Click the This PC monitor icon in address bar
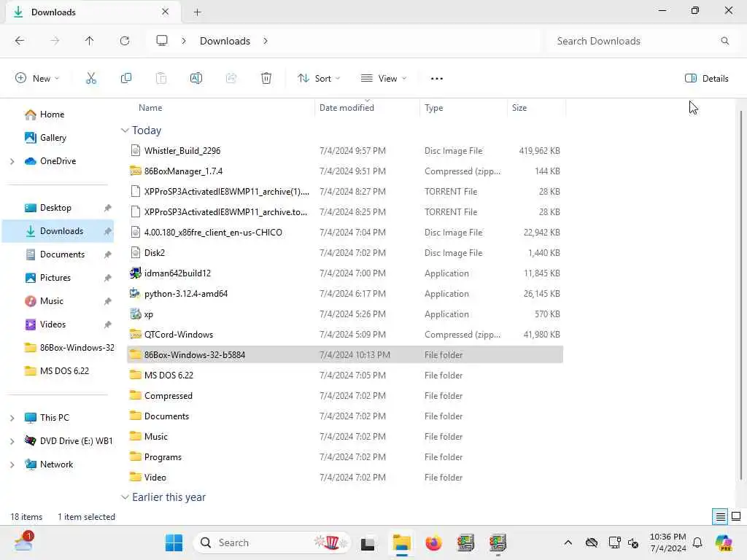The height and width of the screenshot is (560, 747). (x=162, y=41)
